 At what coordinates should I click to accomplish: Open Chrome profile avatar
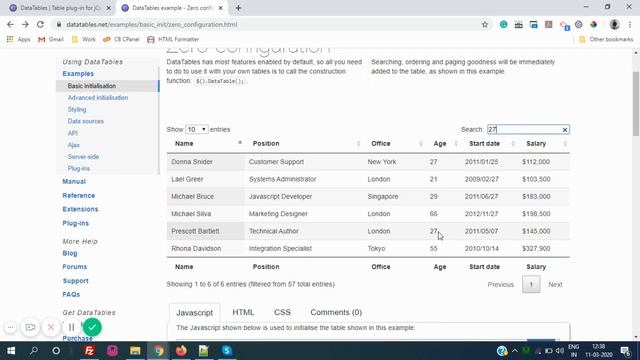pyautogui.click(x=614, y=24)
